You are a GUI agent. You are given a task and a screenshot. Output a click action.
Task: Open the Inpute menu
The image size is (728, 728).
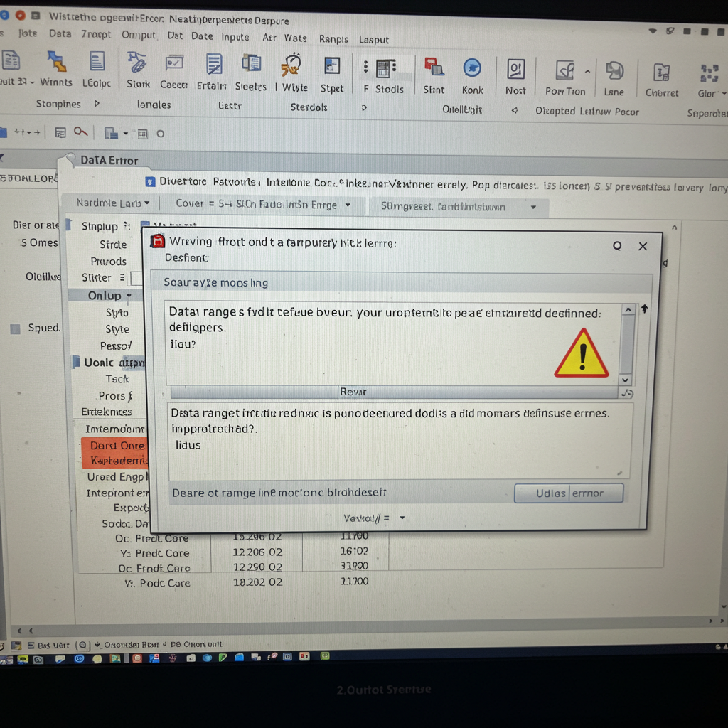[235, 37]
